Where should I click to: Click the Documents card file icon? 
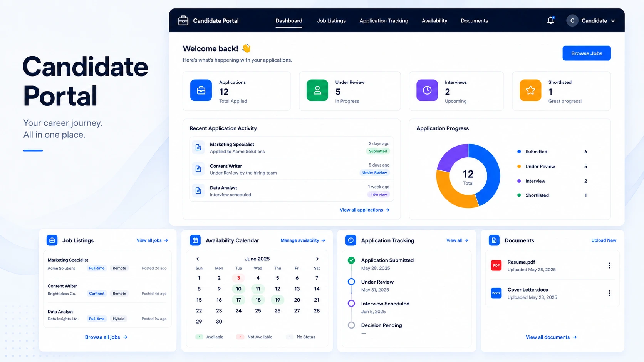tap(494, 240)
